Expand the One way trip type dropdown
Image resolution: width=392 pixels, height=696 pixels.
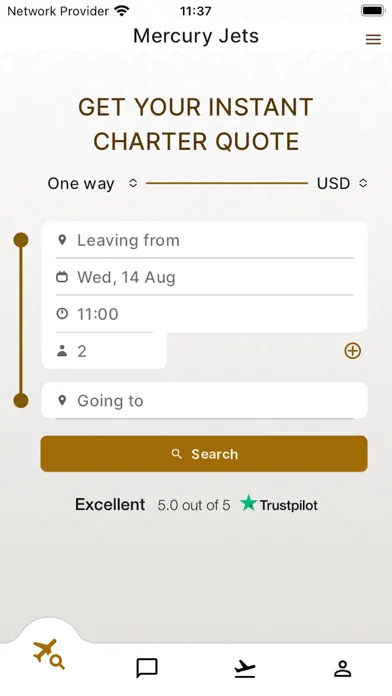point(93,183)
